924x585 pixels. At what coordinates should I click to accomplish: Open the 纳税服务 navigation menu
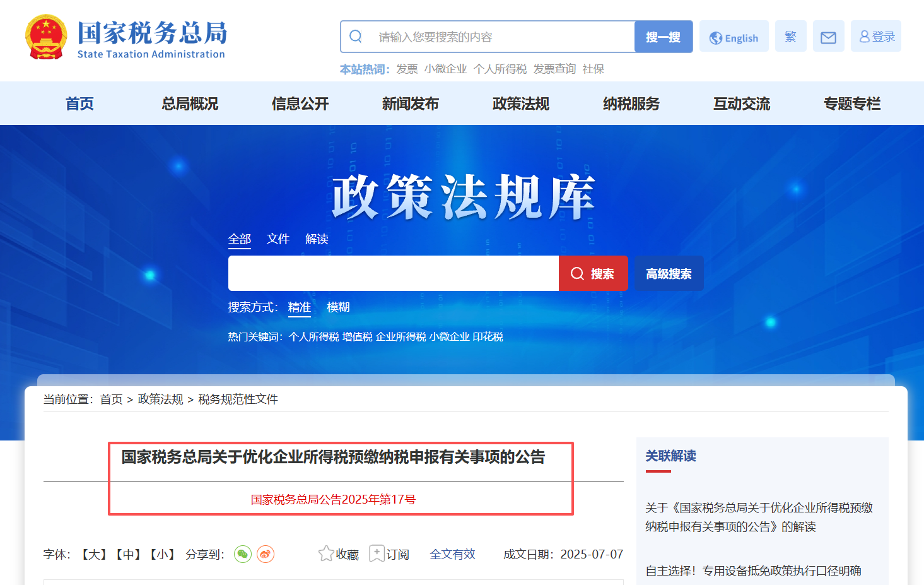(631, 103)
